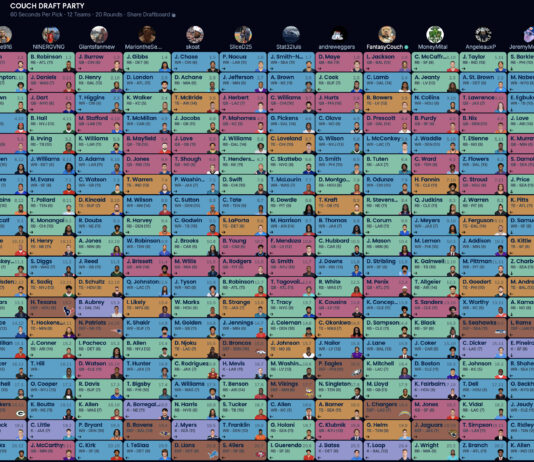Click the Broncos logo on the D. Broncos card
Viewport: 534px width, 462px height.
click(260, 351)
